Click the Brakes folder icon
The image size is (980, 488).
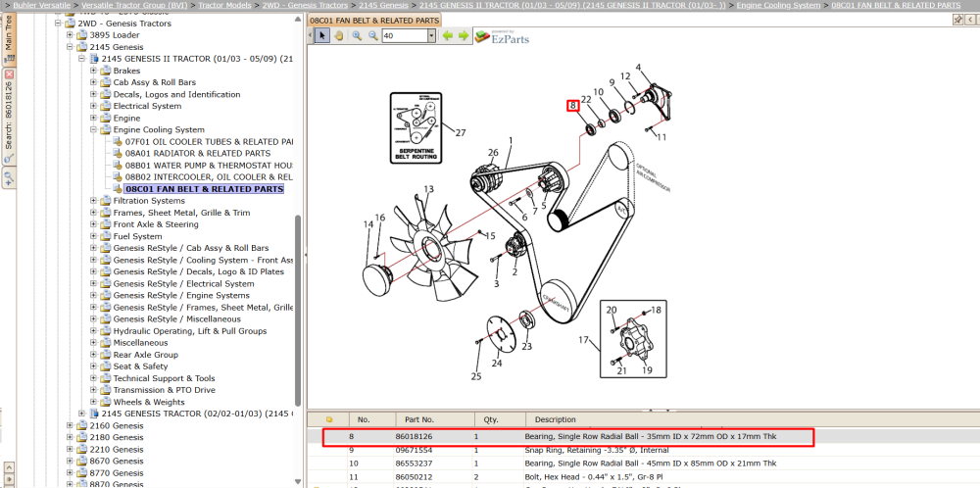[x=106, y=71]
